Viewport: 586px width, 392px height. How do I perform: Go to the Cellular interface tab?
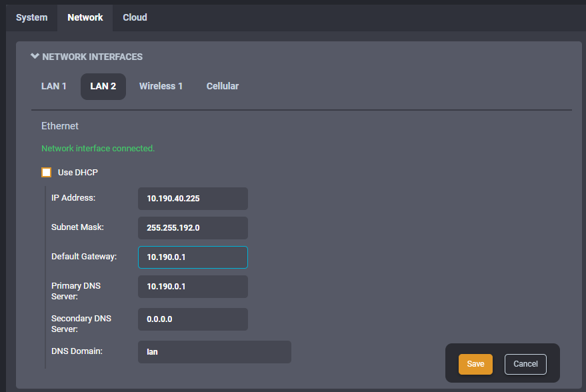(x=223, y=86)
